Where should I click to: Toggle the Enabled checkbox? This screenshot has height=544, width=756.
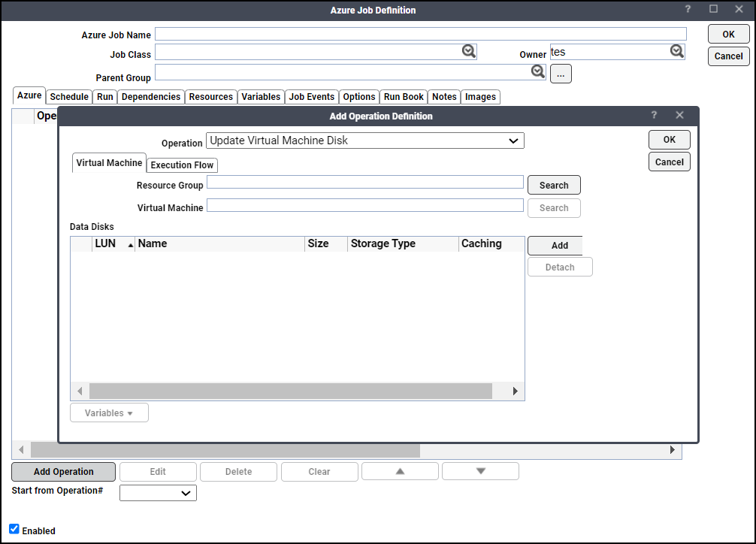click(x=14, y=530)
